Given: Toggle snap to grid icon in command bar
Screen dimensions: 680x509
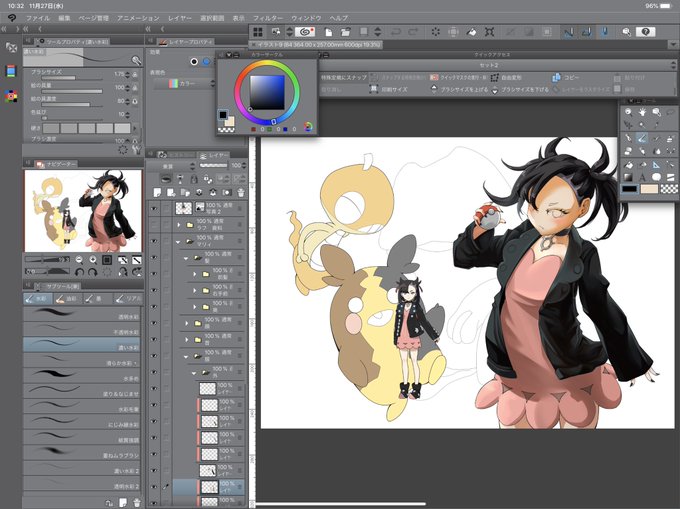Looking at the screenshot, I should point(605,32).
